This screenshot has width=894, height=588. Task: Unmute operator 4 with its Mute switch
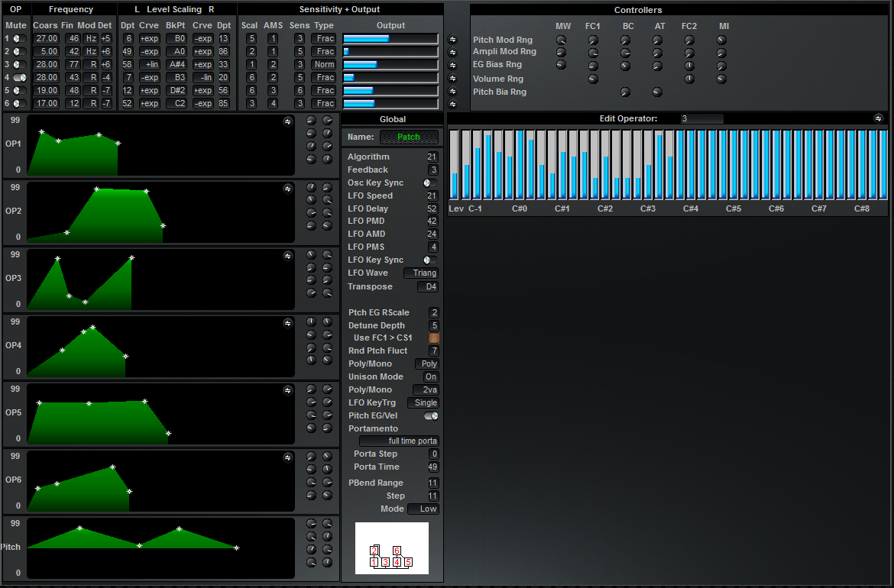point(20,77)
